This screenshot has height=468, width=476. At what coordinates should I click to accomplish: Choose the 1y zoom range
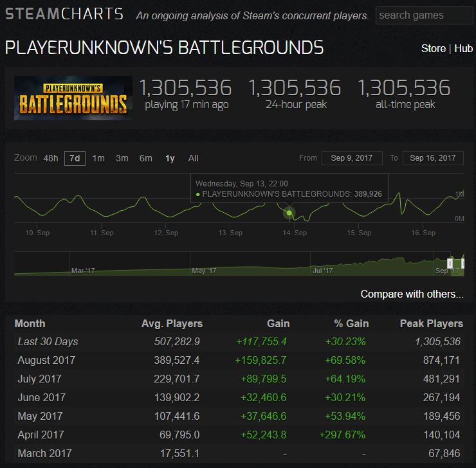point(170,158)
